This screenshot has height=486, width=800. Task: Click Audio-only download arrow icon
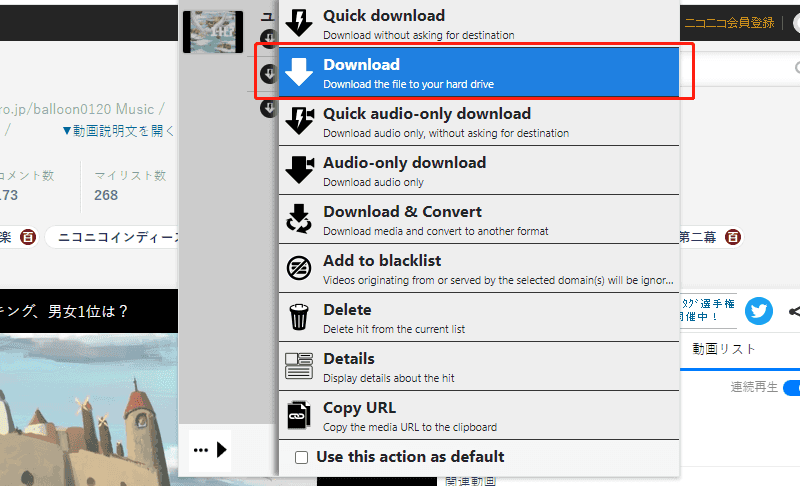tap(299, 169)
